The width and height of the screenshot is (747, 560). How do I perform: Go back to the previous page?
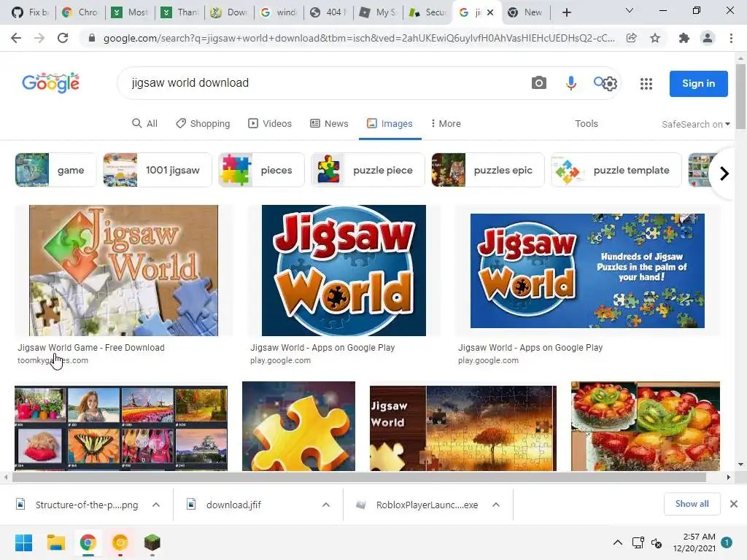[x=16, y=38]
